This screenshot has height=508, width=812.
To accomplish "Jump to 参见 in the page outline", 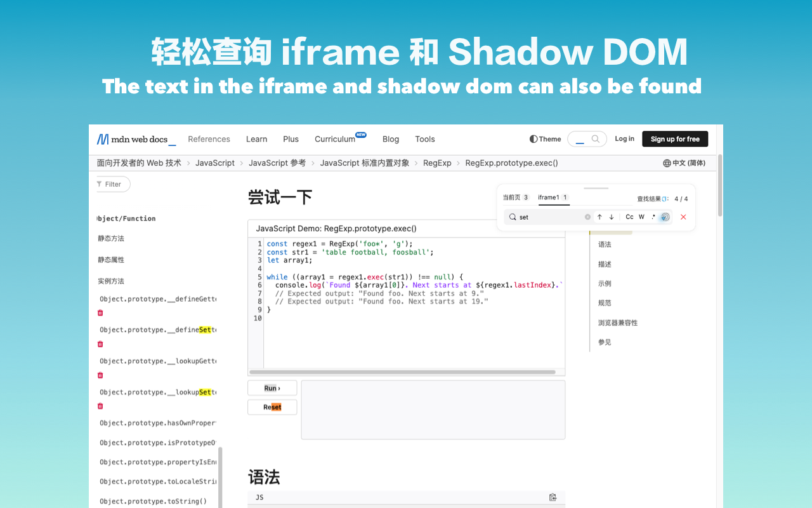I will click(605, 342).
